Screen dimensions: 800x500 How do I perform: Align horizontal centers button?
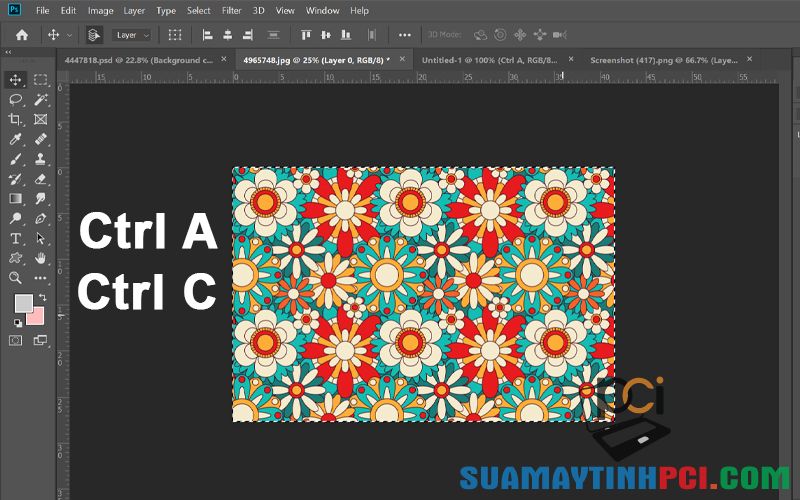coord(228,35)
